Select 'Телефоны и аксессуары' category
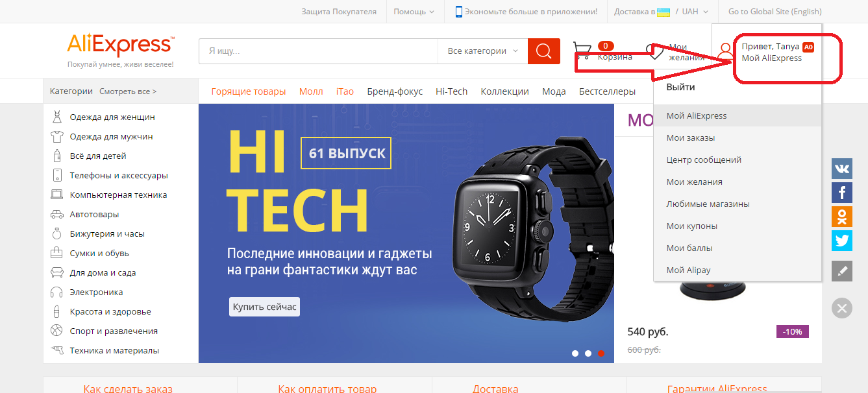The height and width of the screenshot is (393, 868). pos(119,176)
